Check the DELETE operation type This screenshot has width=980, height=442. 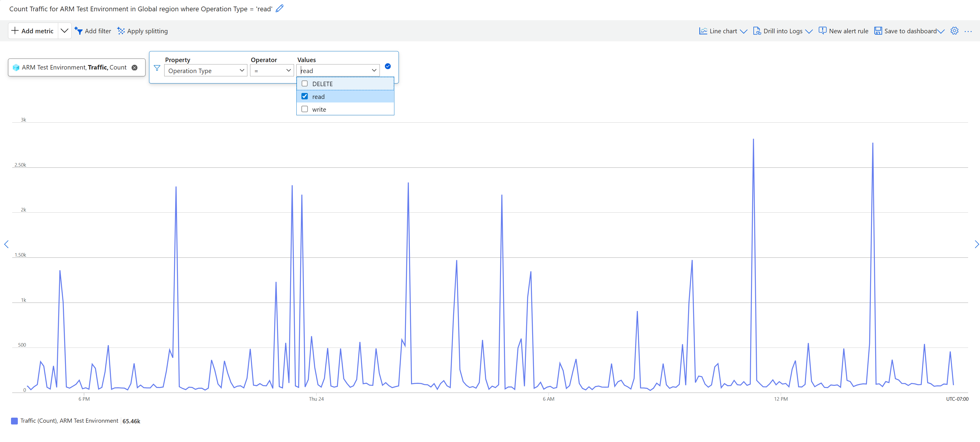pos(304,83)
